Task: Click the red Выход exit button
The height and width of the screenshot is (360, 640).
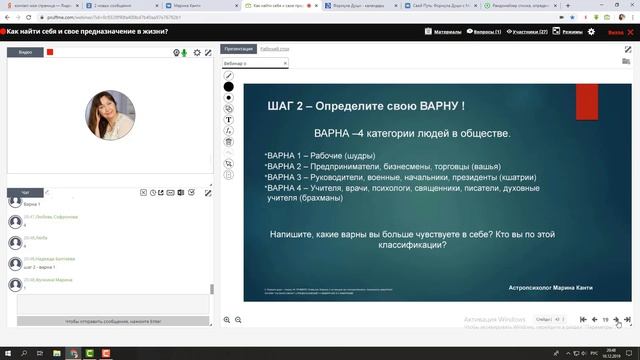Action: (x=620, y=32)
